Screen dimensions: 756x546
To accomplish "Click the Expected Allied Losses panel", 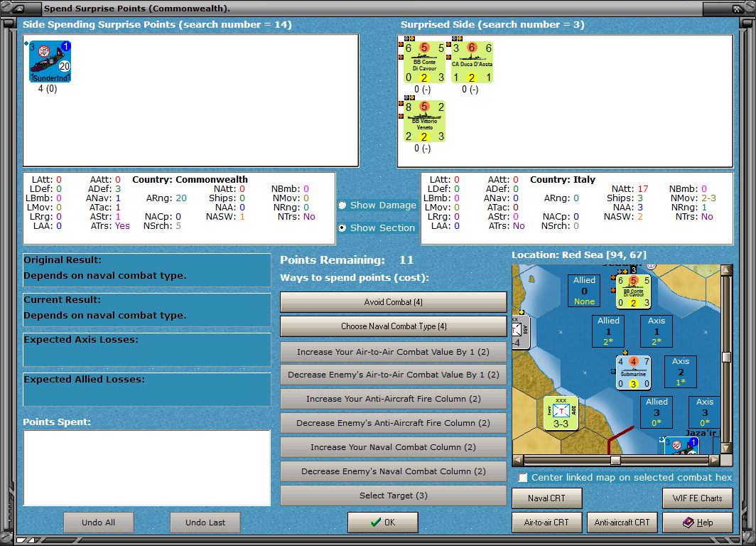I will 147,390.
